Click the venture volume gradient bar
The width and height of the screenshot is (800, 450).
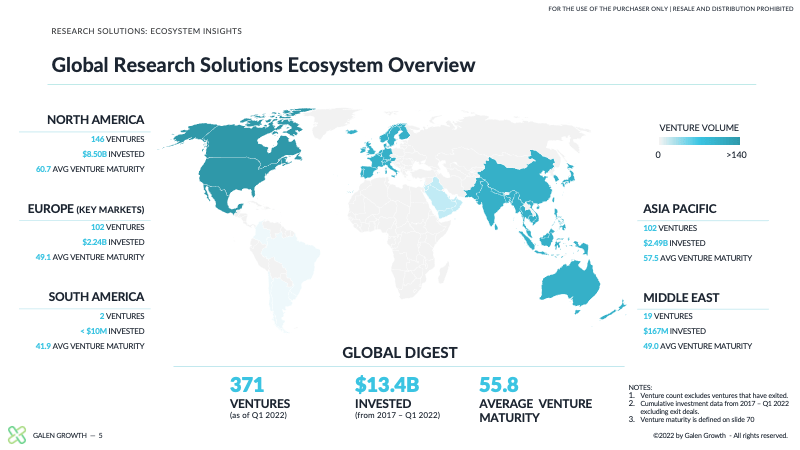pyautogui.click(x=699, y=141)
